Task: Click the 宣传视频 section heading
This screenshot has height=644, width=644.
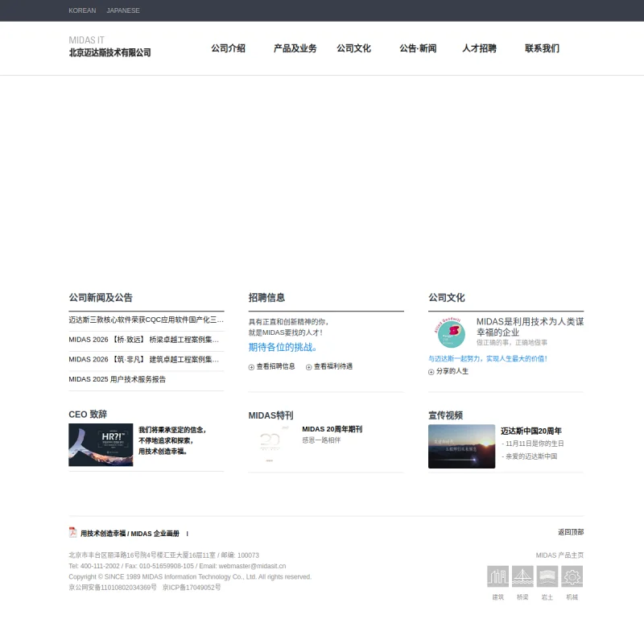Action: (446, 415)
